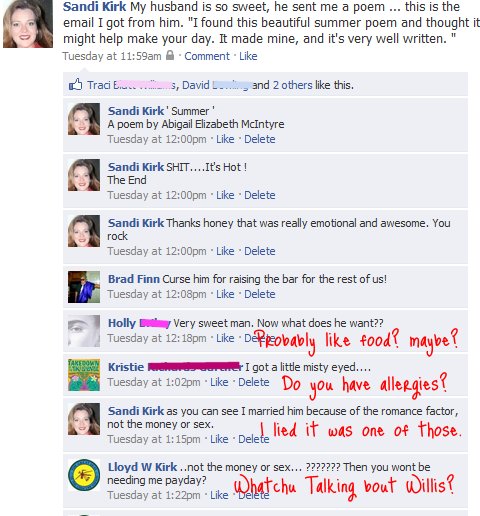The height and width of the screenshot is (516, 480).
Task: Open Sandi Kirk's large profile photo
Action: (x=28, y=24)
